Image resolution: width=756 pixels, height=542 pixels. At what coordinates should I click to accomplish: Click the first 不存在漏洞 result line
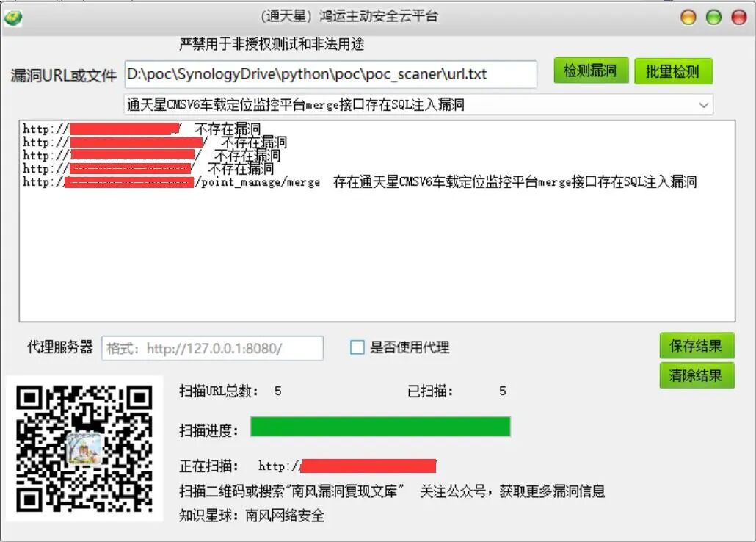(142, 129)
